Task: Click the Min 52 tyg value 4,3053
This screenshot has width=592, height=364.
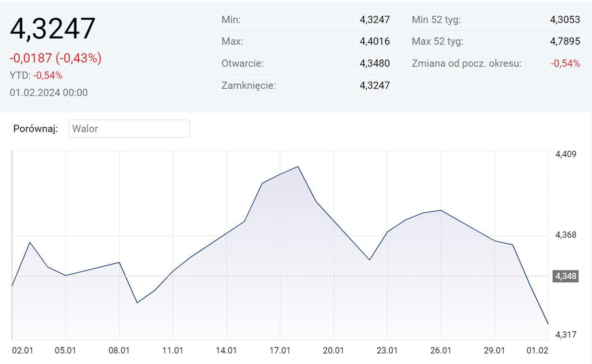Action: 565,20
